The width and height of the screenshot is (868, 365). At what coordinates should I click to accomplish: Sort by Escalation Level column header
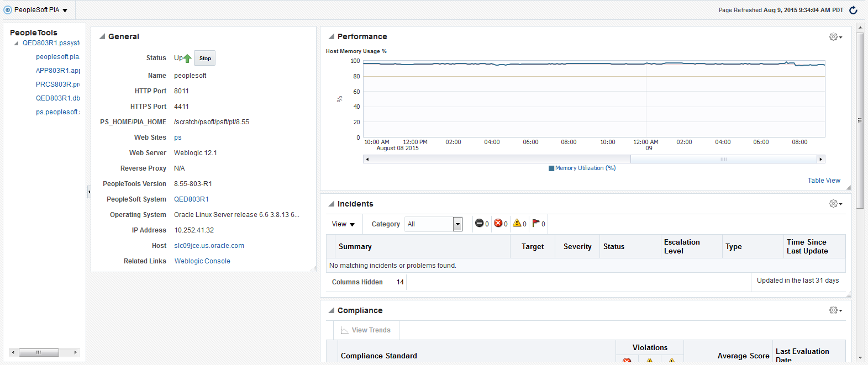[x=692, y=246]
